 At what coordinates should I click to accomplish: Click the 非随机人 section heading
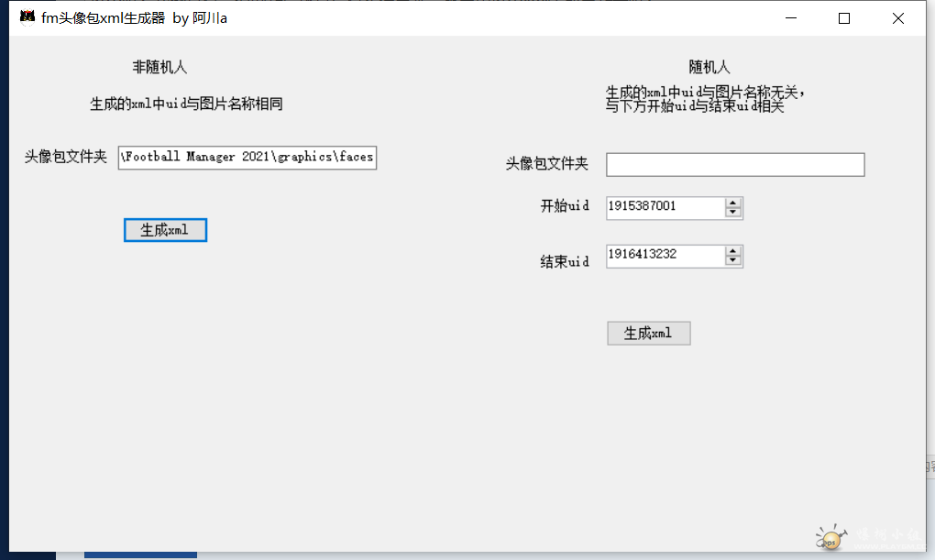coord(159,67)
